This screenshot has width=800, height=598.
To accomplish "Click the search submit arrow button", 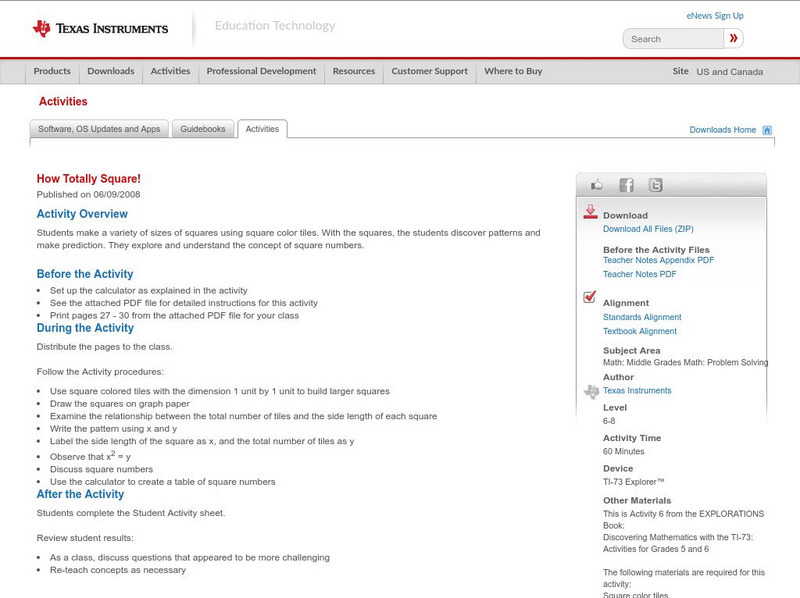I will (733, 38).
